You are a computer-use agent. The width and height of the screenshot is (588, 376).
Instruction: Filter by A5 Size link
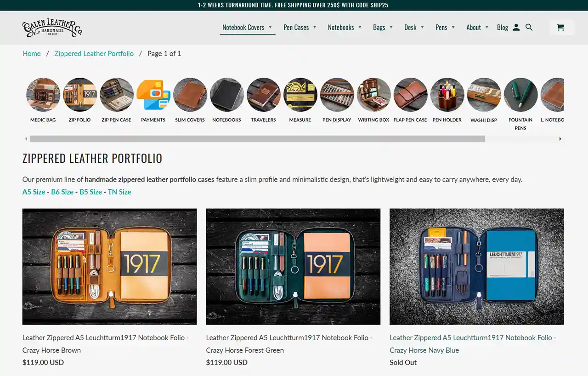coord(34,192)
